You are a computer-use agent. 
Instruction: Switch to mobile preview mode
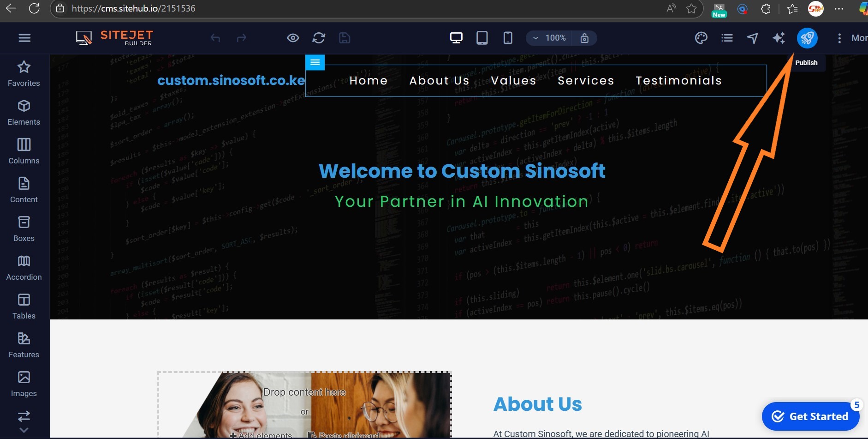tap(508, 38)
